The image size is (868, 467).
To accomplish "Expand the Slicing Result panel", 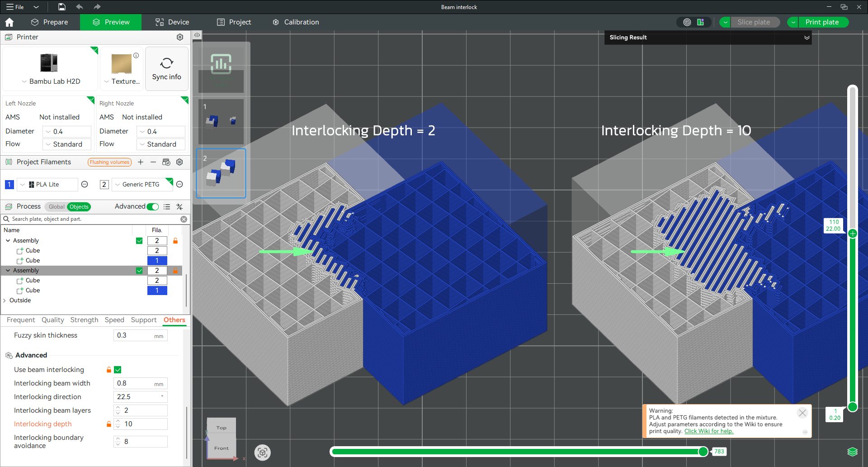I will coord(807,38).
